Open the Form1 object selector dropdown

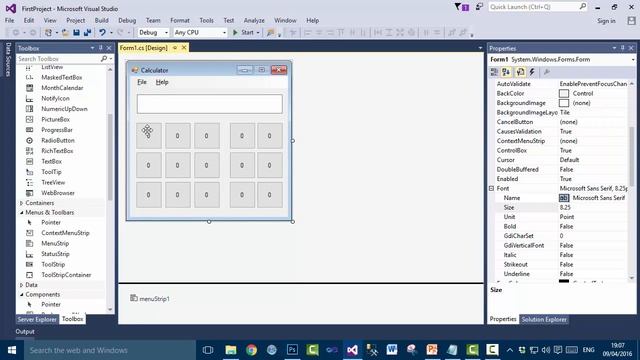point(632,60)
